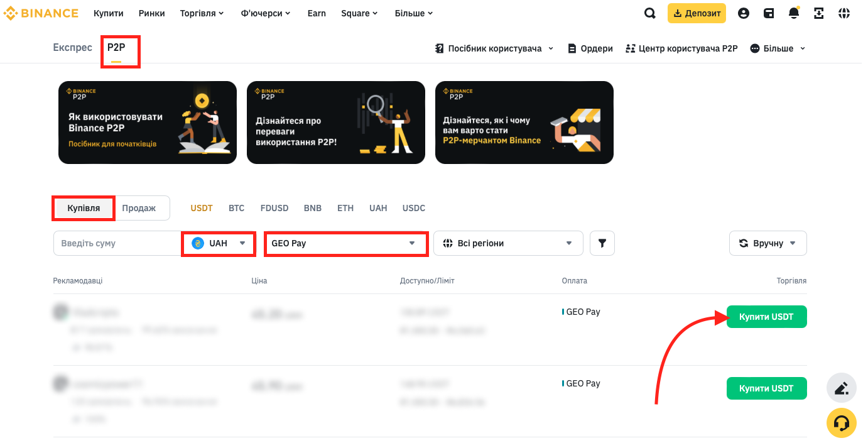
Task: Open the UAH currency selector
Action: pyautogui.click(x=219, y=243)
